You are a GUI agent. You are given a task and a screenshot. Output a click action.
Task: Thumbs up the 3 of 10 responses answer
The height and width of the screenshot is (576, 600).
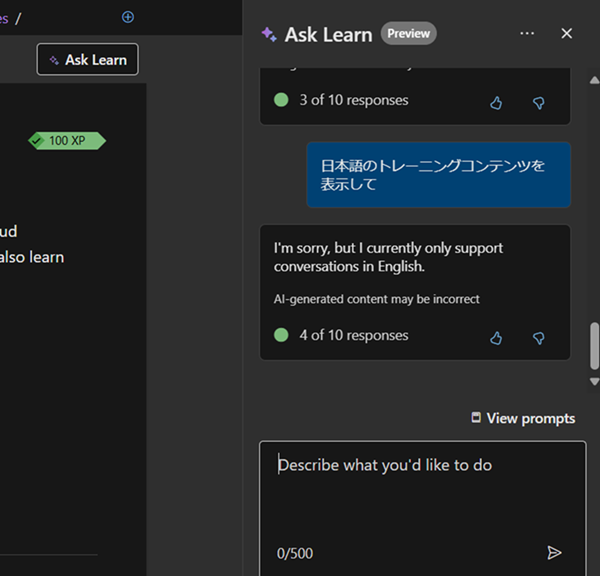coord(496,103)
